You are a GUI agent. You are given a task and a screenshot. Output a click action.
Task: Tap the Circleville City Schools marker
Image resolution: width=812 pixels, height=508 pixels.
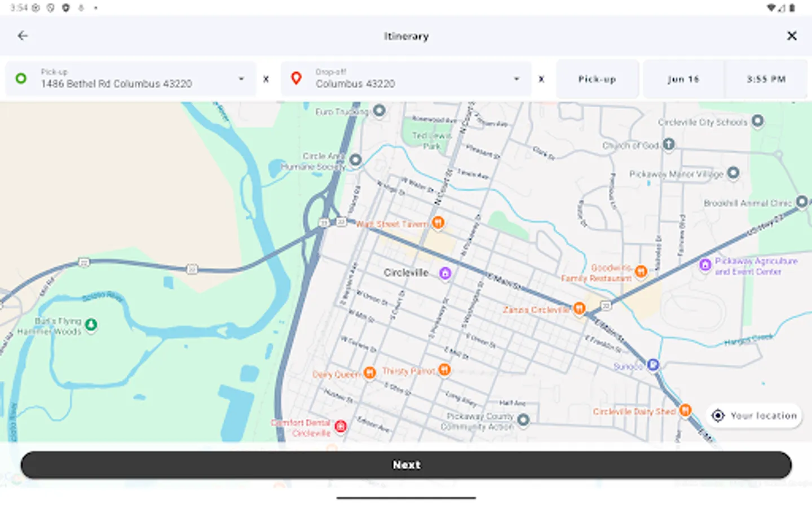[x=758, y=121]
